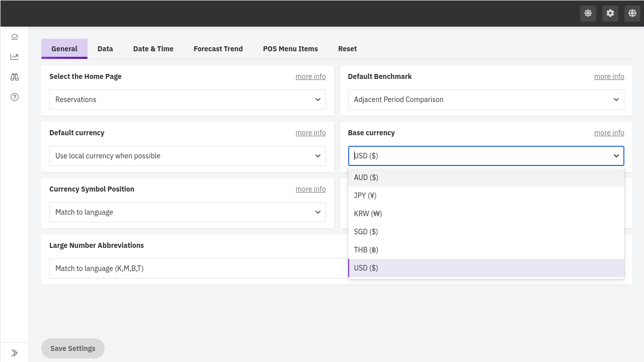This screenshot has width=644, height=362.
Task: Open the help question mark icon
Action: tap(15, 97)
